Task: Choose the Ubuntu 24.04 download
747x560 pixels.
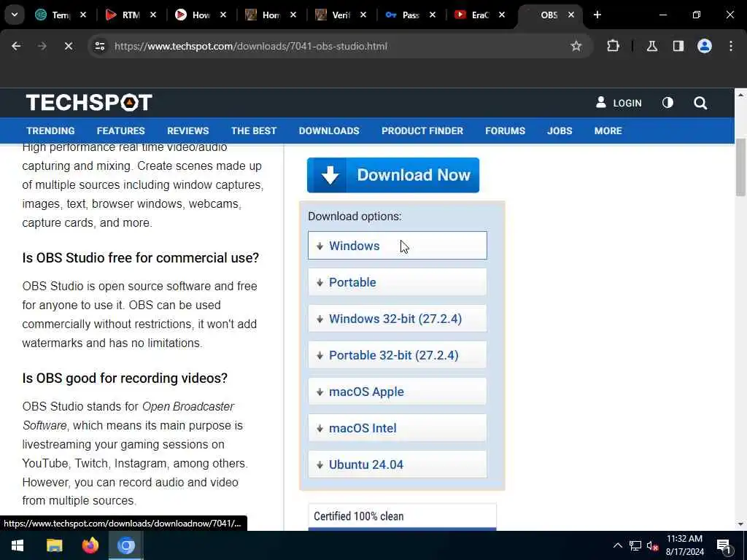Action: click(398, 464)
